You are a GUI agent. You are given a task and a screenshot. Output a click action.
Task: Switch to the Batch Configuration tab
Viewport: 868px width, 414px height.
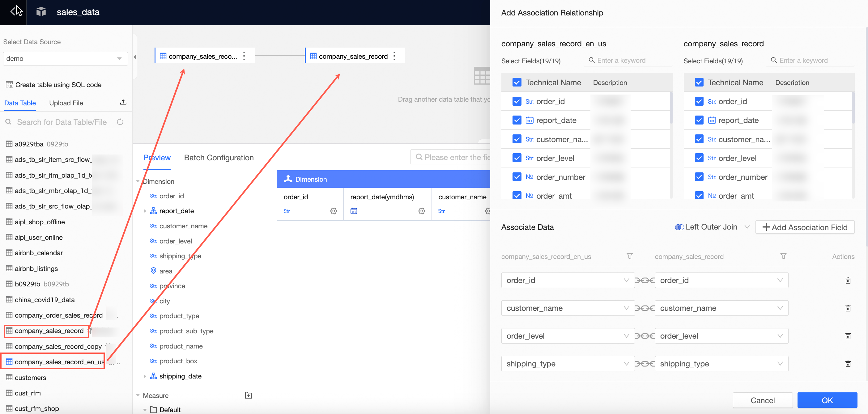pyautogui.click(x=219, y=158)
